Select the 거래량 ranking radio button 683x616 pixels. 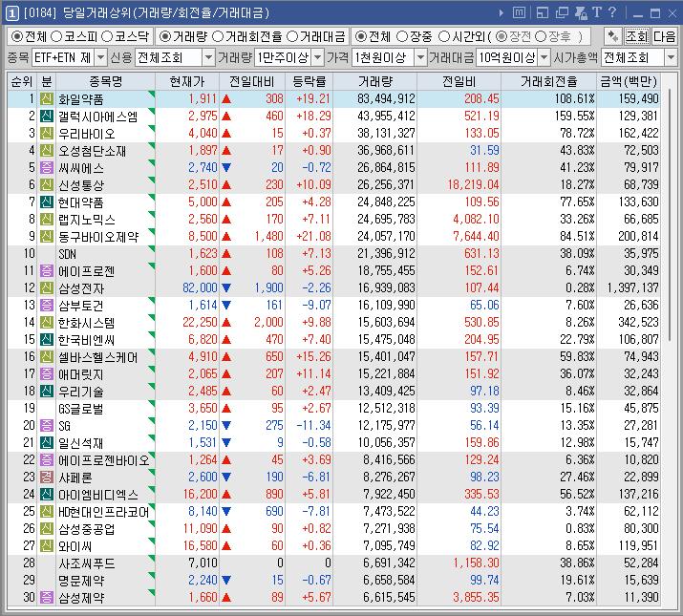164,36
